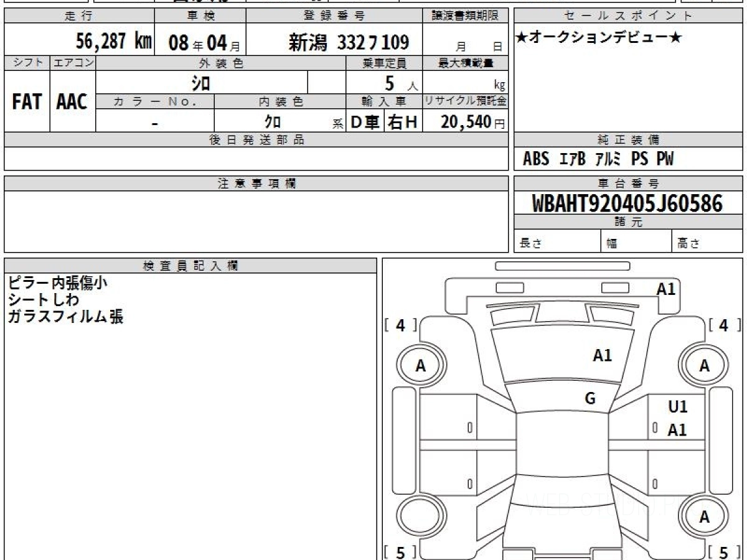Click the 内装色 header
The width and height of the screenshot is (747, 560).
tap(280, 101)
